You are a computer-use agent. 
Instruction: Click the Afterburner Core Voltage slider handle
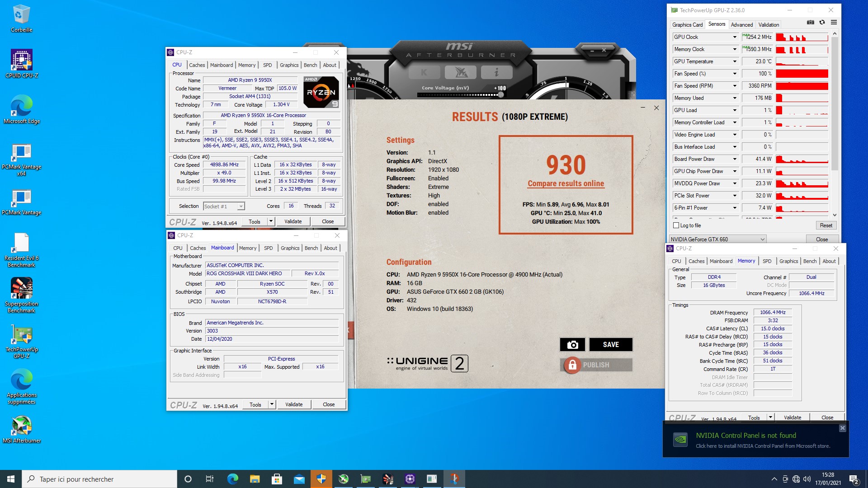coord(500,94)
